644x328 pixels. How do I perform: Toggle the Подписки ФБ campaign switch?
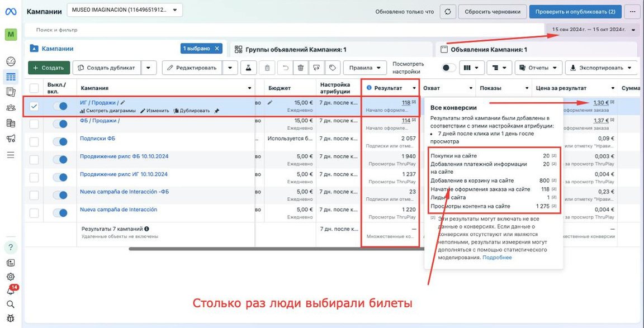click(60, 141)
